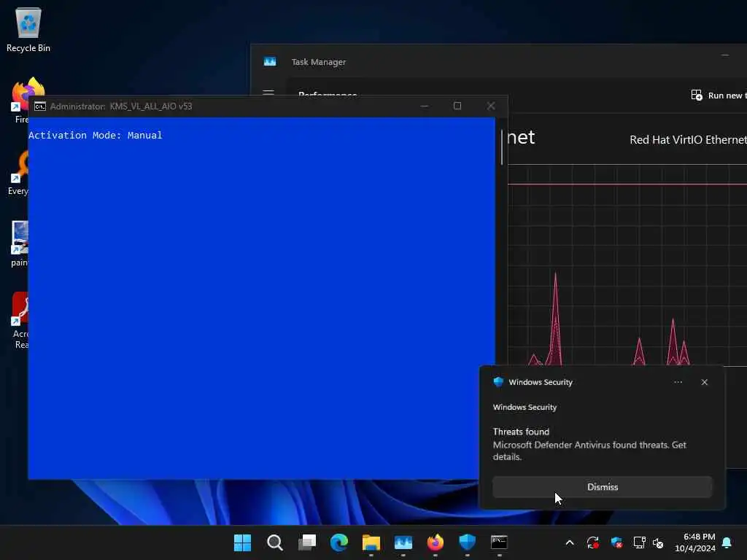Screen dimensions: 747x560
Task: Maximize the KMS_VL_ALL_AIO command window
Action: 457,106
